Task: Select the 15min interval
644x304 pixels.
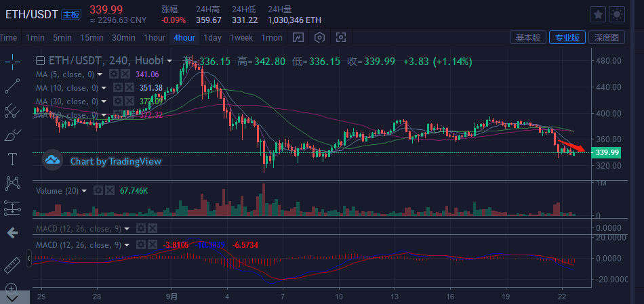Action: [92, 38]
